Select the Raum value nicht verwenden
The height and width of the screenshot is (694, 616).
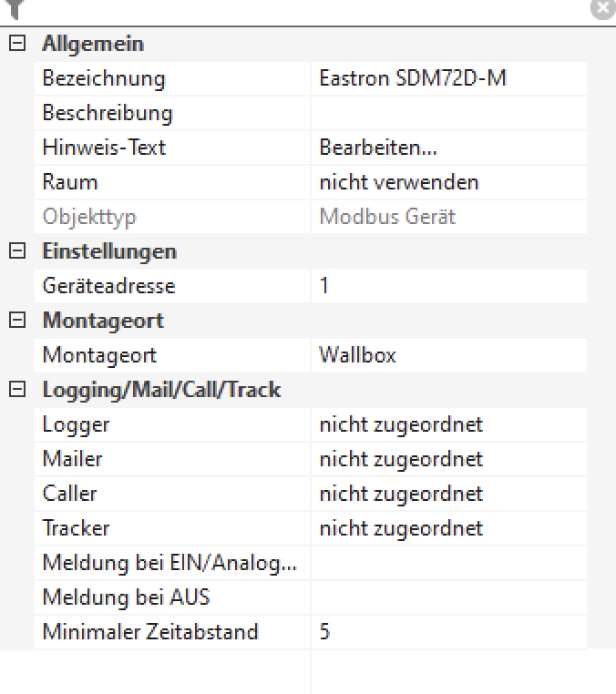pos(447,182)
